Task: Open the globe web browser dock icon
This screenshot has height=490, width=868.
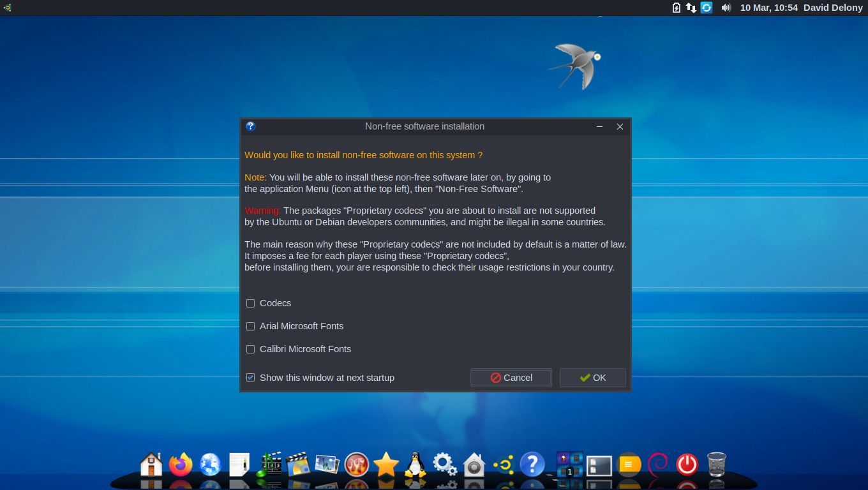Action: [x=211, y=464]
